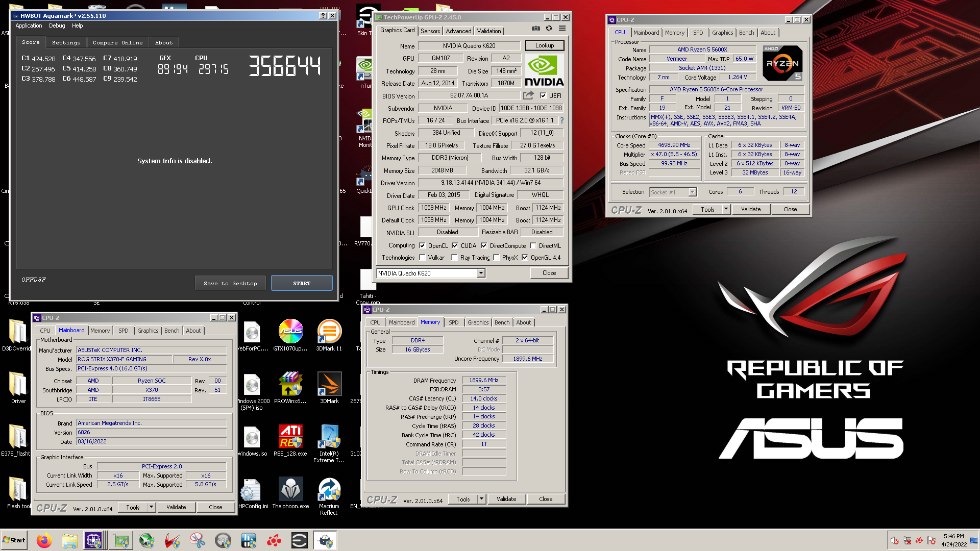Click Save to desktop in Aquamark
The image size is (980, 551).
coord(230,283)
